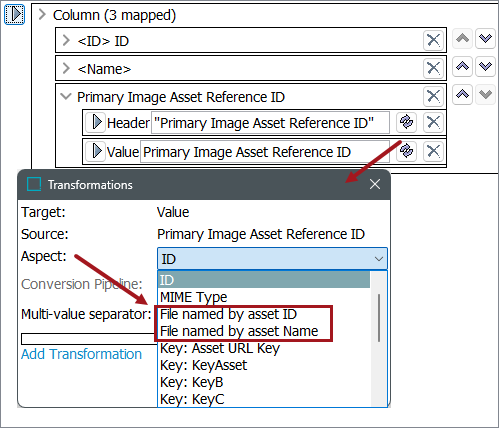The width and height of the screenshot is (499, 428).
Task: Remove the Value row mapping
Action: tap(433, 151)
